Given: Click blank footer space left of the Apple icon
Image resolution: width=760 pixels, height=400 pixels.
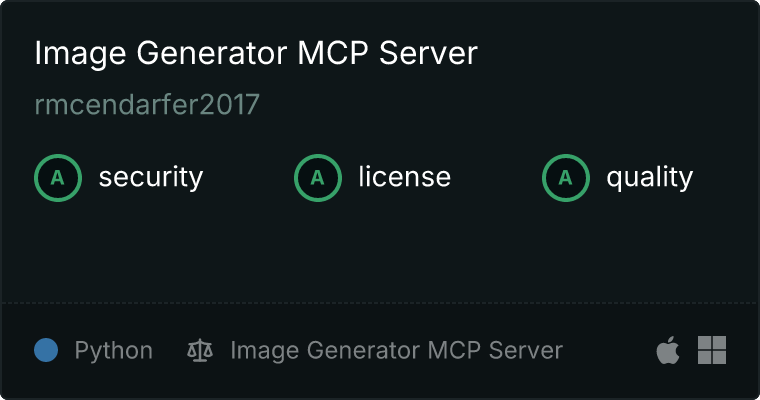Looking at the screenshot, I should [x=608, y=350].
